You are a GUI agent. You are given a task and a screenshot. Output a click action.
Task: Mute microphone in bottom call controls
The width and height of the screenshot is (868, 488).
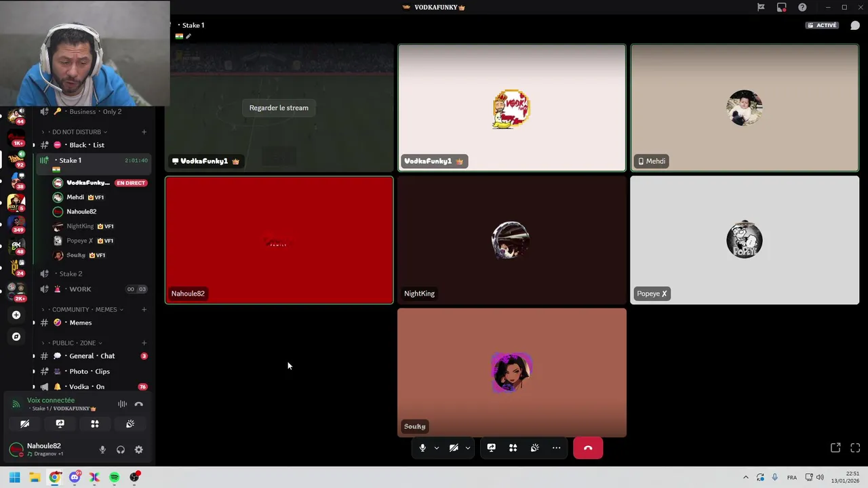tap(422, 448)
